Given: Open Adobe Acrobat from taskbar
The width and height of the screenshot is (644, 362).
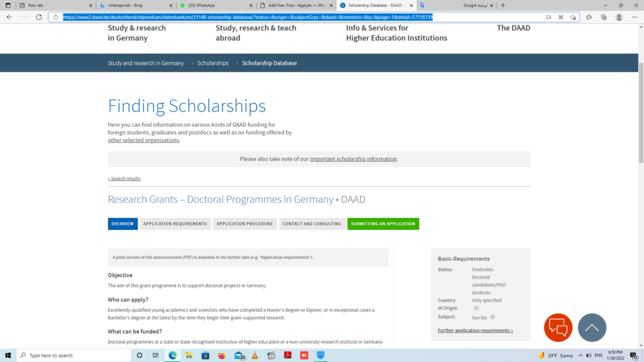Looking at the screenshot, I should pyautogui.click(x=288, y=356).
